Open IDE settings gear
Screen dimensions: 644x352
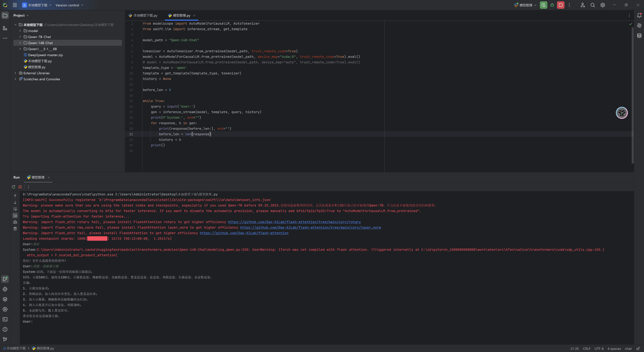(603, 5)
